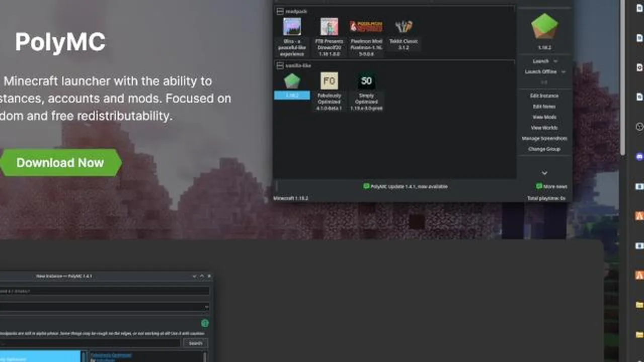
Task: Select the Bliss modpack instance icon
Action: click(292, 27)
